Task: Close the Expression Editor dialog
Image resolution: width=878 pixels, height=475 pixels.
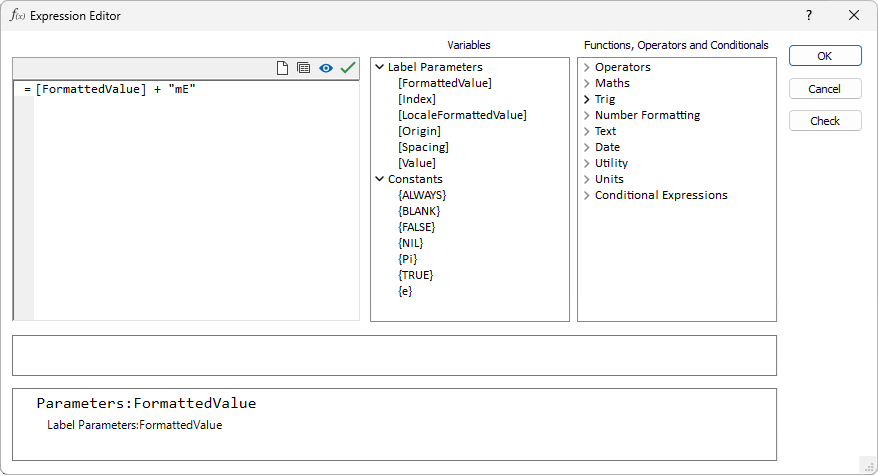Action: 854,15
